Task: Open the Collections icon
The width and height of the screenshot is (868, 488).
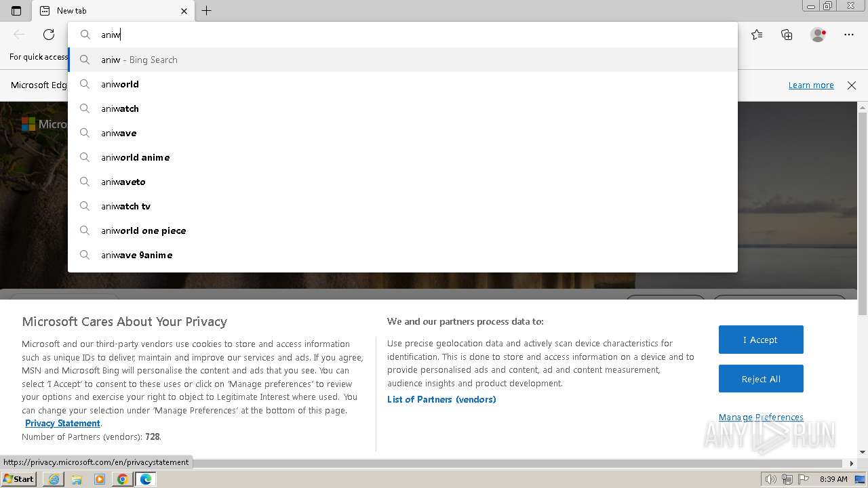Action: pos(787,35)
